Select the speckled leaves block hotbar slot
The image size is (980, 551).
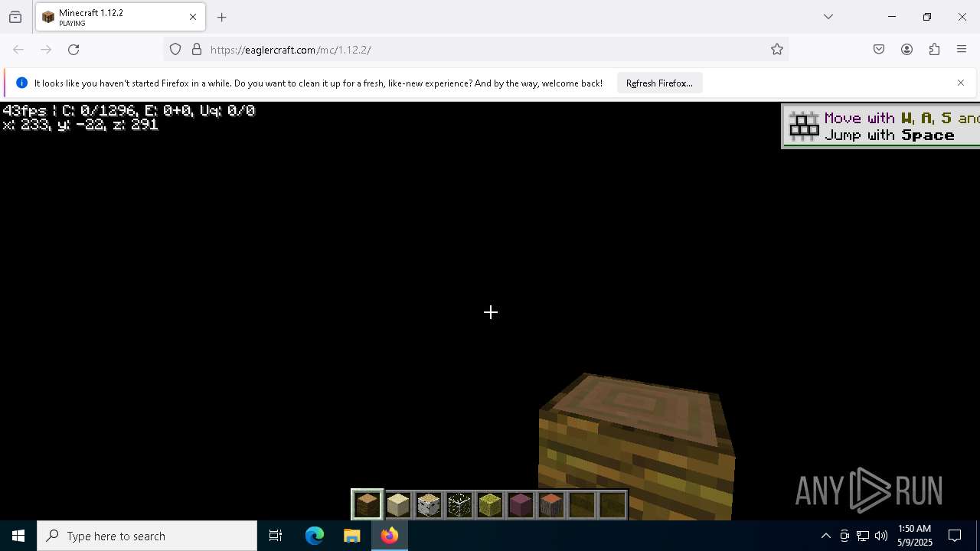pyautogui.click(x=459, y=505)
